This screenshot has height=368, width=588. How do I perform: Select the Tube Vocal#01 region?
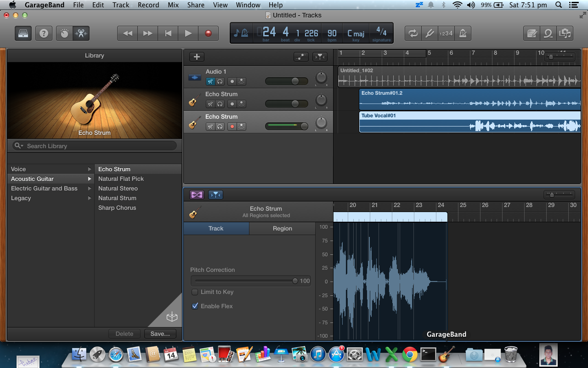click(x=470, y=122)
